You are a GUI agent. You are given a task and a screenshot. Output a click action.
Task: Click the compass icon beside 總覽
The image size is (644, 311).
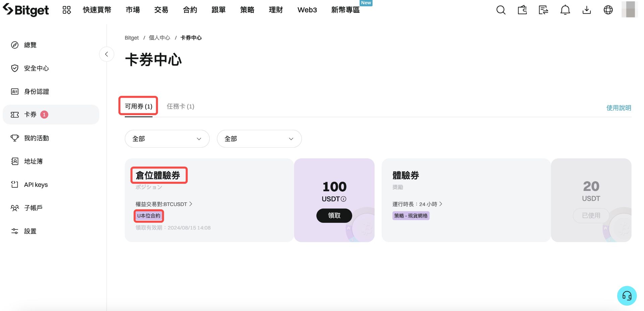click(x=15, y=45)
